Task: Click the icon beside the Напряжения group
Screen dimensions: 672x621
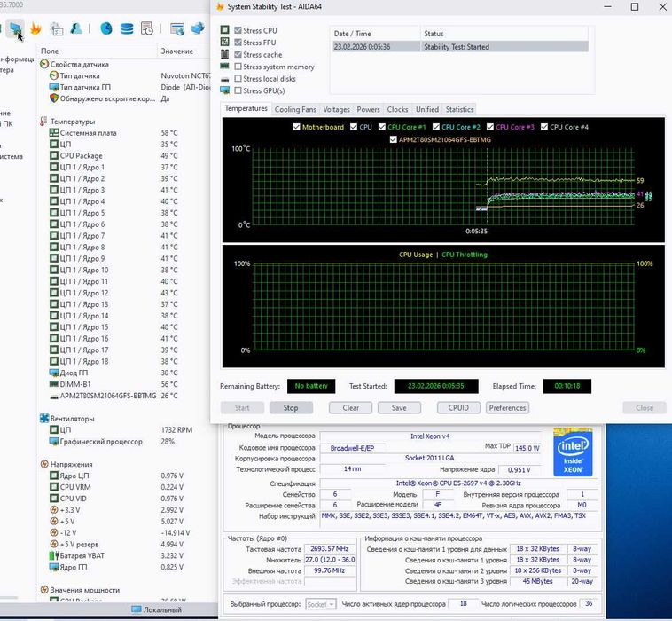Action: point(44,464)
